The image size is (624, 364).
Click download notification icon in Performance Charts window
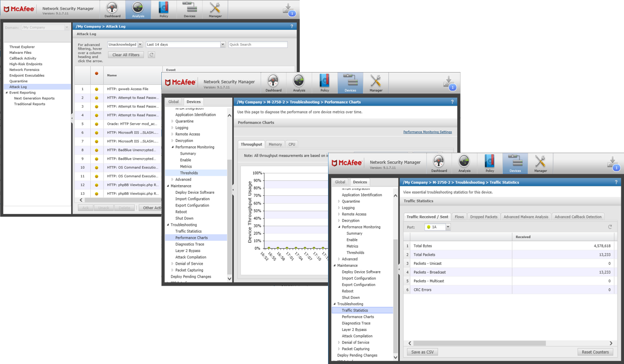point(449,83)
